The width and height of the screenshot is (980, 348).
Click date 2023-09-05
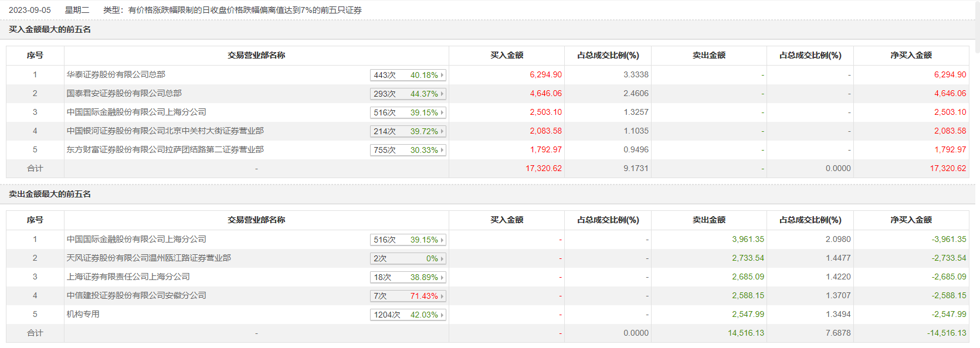coord(30,10)
